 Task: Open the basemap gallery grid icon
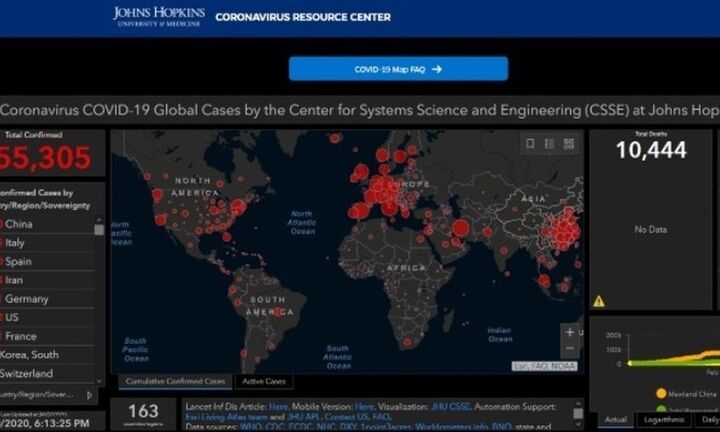click(568, 144)
